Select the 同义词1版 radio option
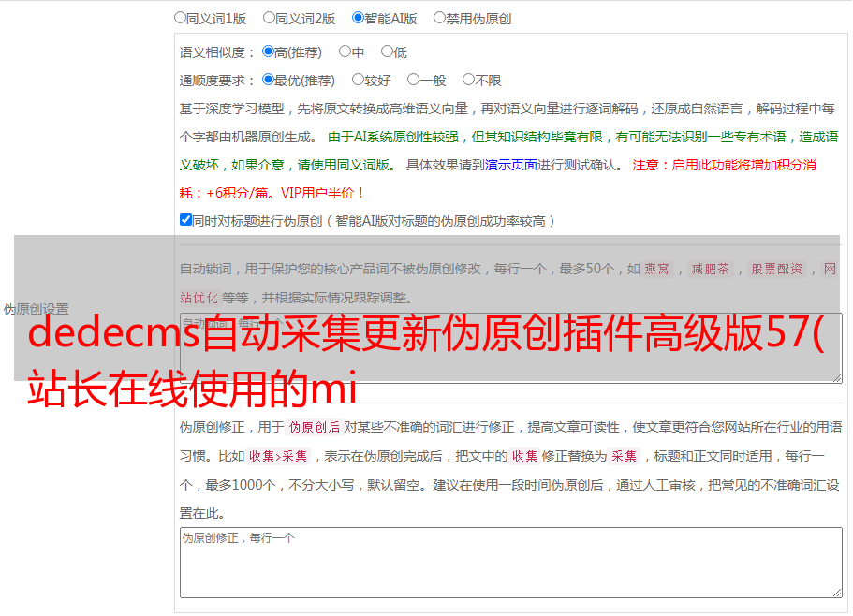Viewport: 853px width, 616px height. click(180, 18)
